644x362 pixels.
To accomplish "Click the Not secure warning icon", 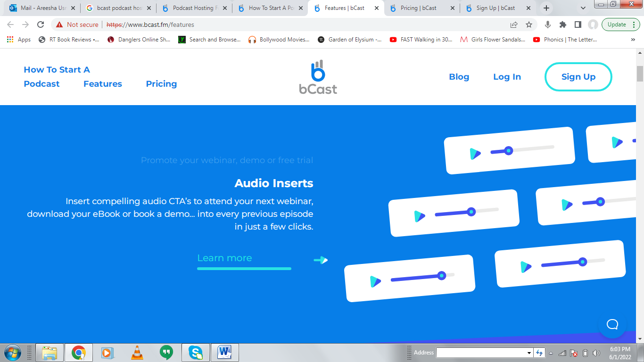I will [59, 25].
